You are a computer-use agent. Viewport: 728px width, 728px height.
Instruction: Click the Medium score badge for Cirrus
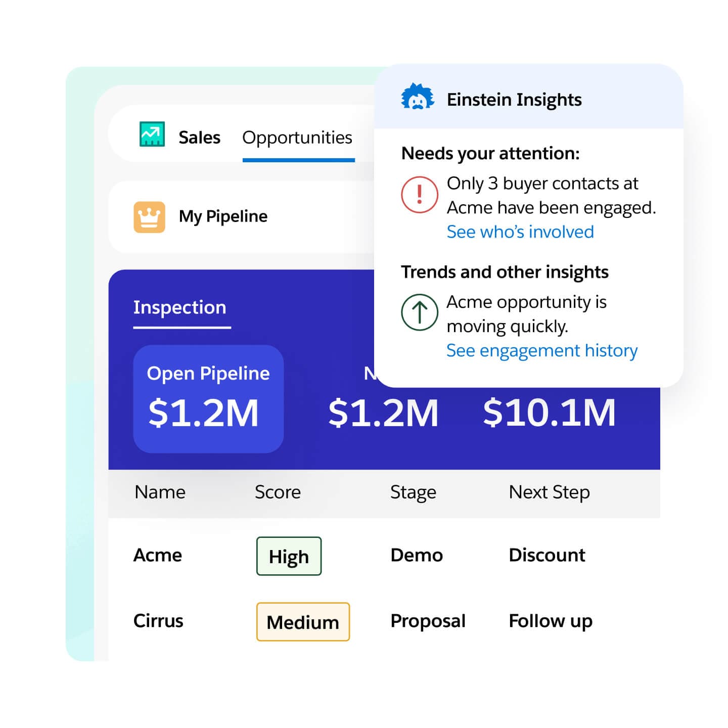point(303,622)
